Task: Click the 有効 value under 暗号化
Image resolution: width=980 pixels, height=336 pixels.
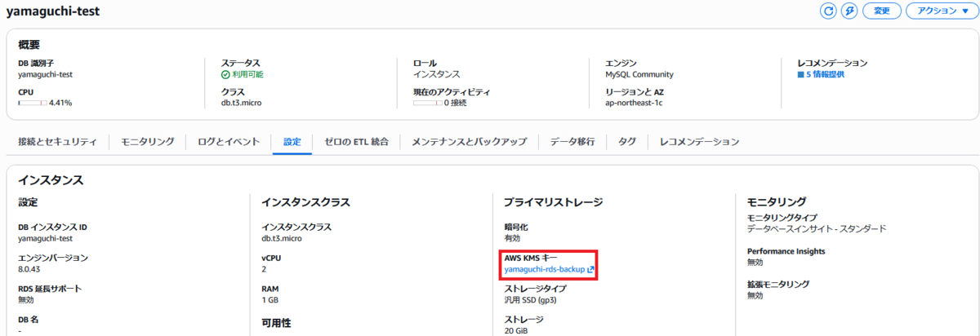Action: tap(512, 238)
